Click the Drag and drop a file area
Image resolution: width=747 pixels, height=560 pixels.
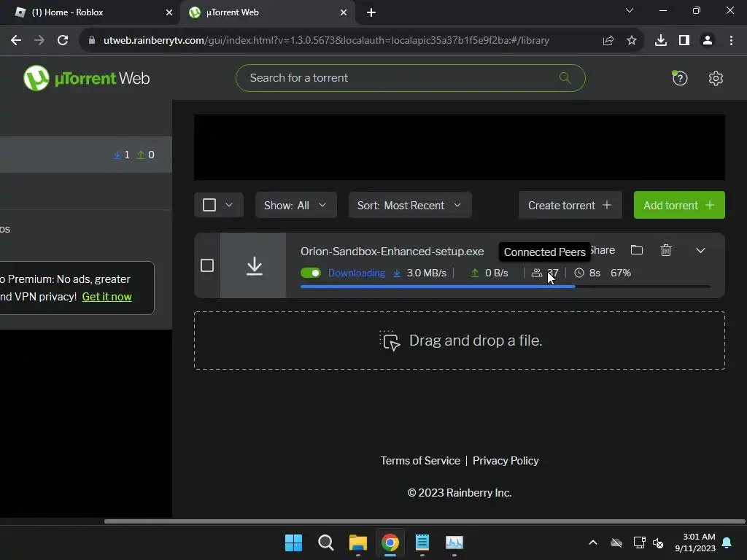pyautogui.click(x=460, y=341)
